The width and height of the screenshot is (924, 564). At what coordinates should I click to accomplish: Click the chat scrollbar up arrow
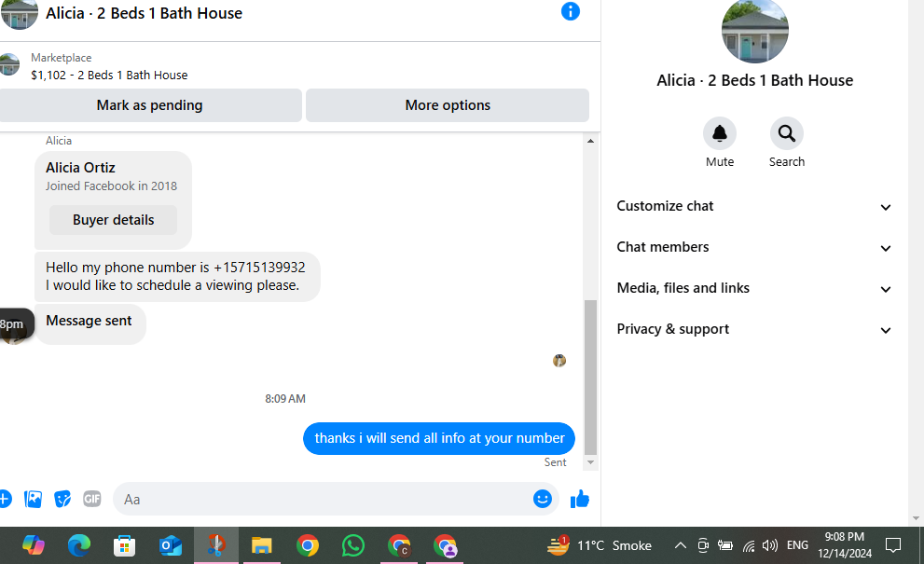(590, 141)
